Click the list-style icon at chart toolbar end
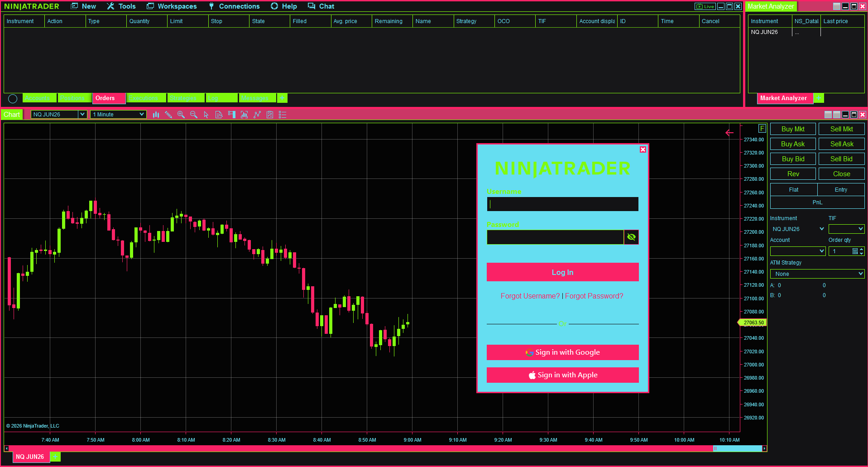The image size is (868, 467). (283, 115)
